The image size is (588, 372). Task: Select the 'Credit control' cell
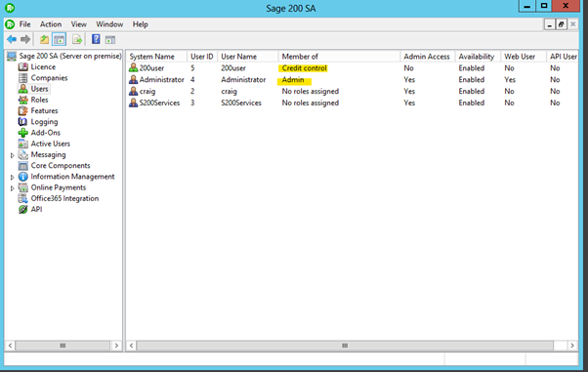pos(304,68)
